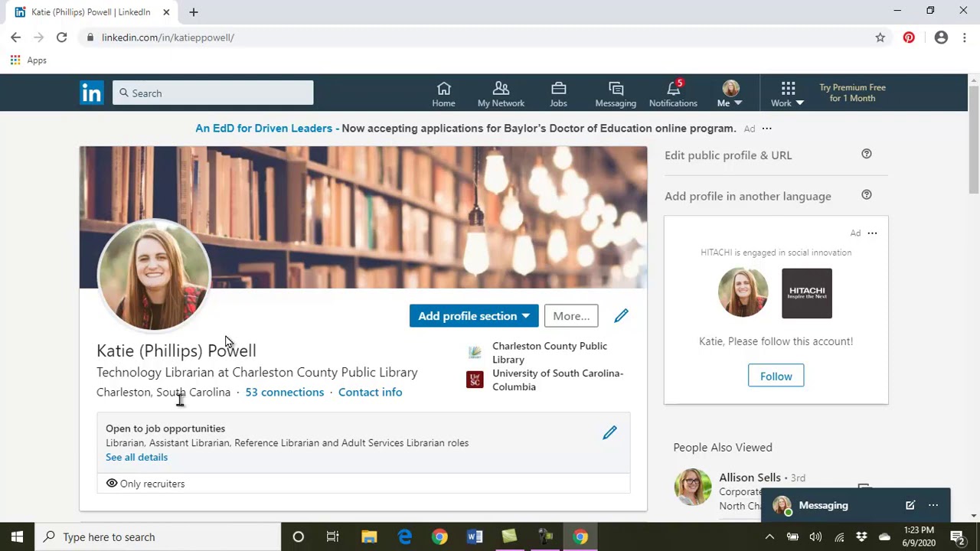Click the Follow button for Hitachi
Screen dimensions: 980x551
[x=776, y=376]
